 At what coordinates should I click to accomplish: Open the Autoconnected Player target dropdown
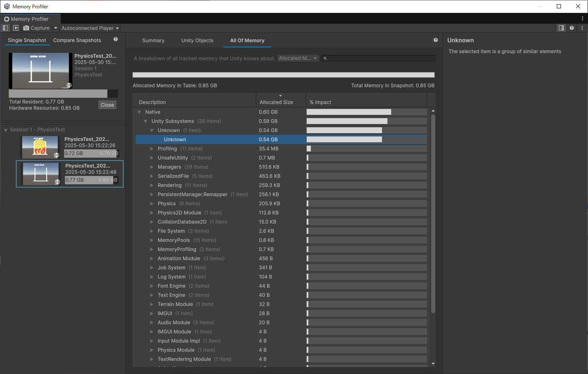tap(90, 28)
